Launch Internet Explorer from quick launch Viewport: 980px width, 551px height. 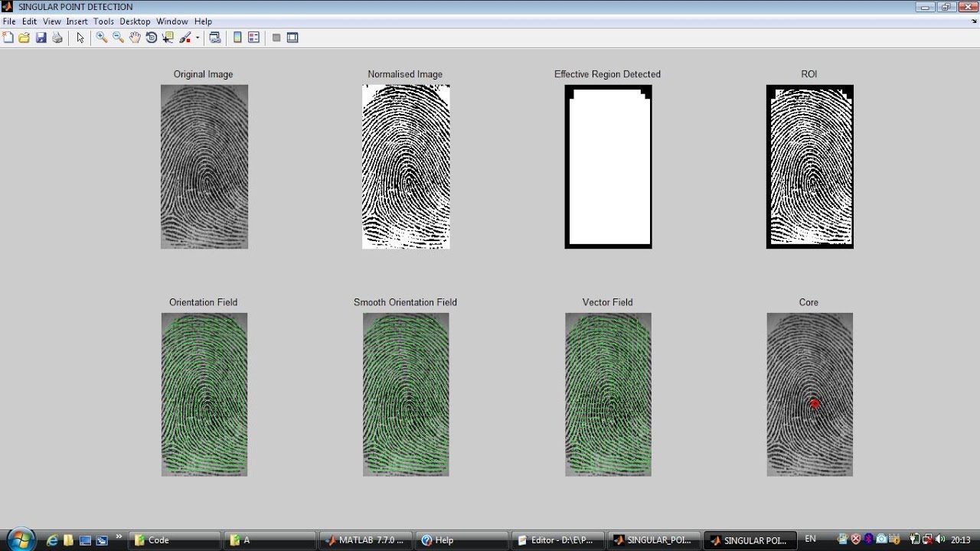[x=52, y=540]
